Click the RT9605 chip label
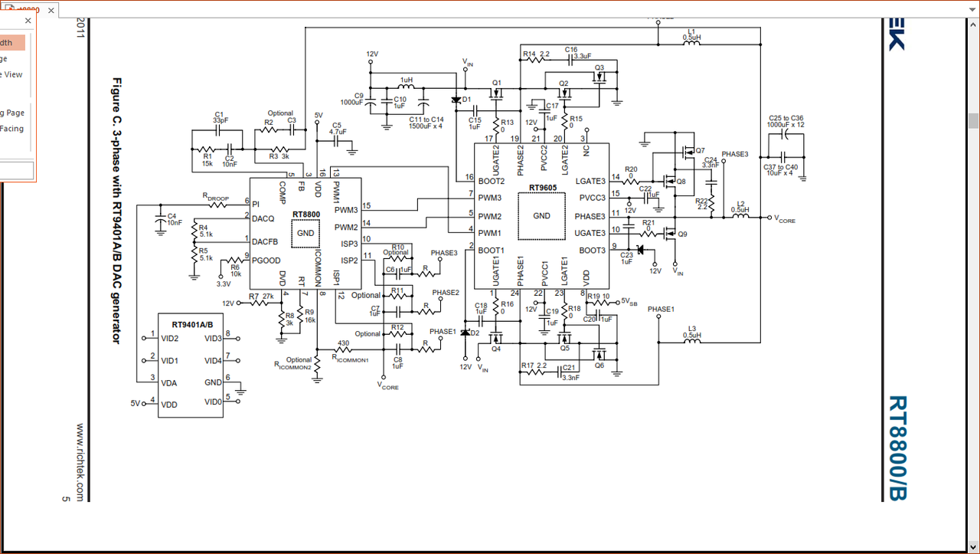 [x=541, y=186]
